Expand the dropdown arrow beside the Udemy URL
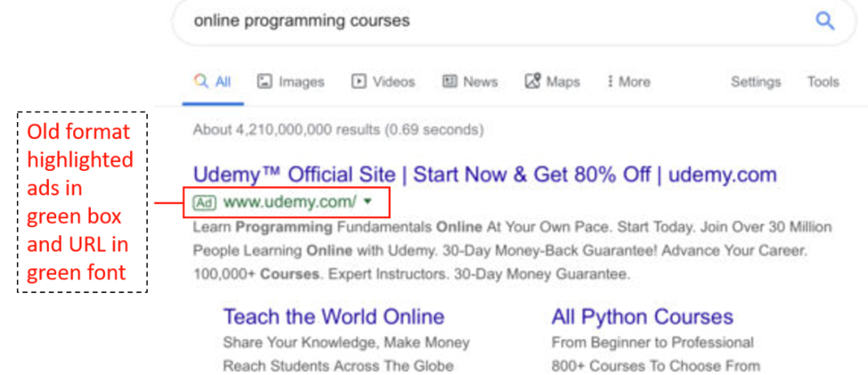The width and height of the screenshot is (868, 375). pos(367,203)
